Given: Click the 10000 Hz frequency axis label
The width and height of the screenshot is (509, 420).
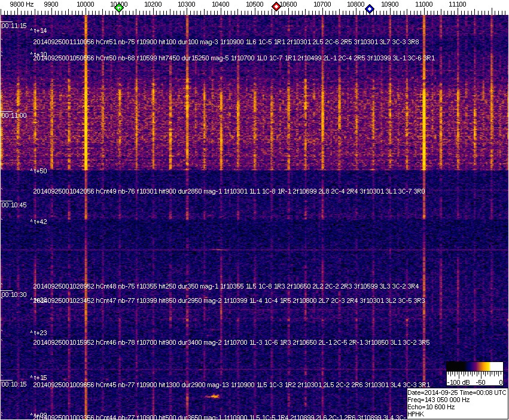Looking at the screenshot, I should pos(86,4).
